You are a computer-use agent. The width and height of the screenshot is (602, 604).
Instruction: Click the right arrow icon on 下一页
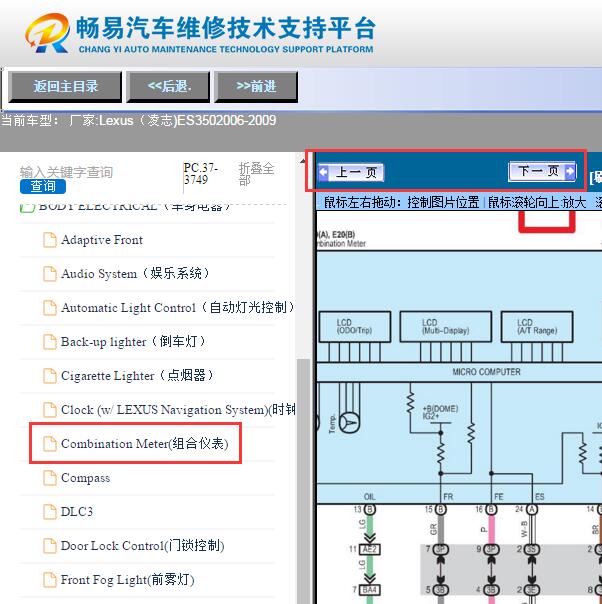[x=570, y=171]
